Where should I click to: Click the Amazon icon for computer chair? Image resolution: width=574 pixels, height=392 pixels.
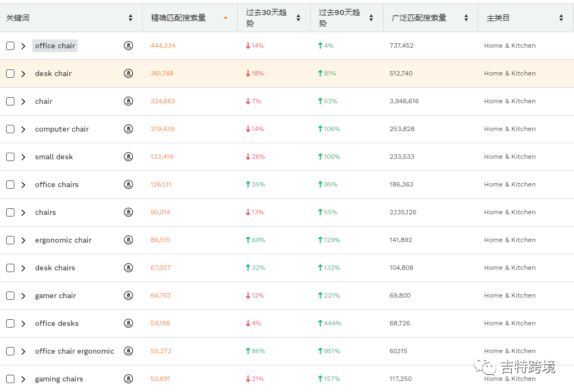pyautogui.click(x=128, y=129)
